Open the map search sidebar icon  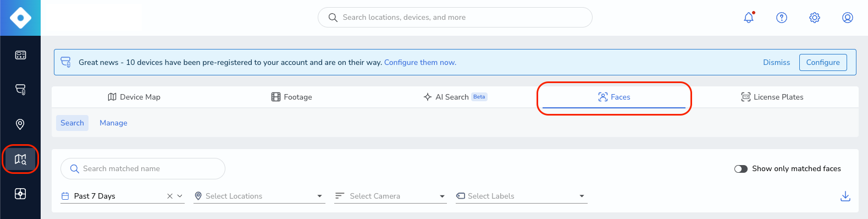(20, 160)
